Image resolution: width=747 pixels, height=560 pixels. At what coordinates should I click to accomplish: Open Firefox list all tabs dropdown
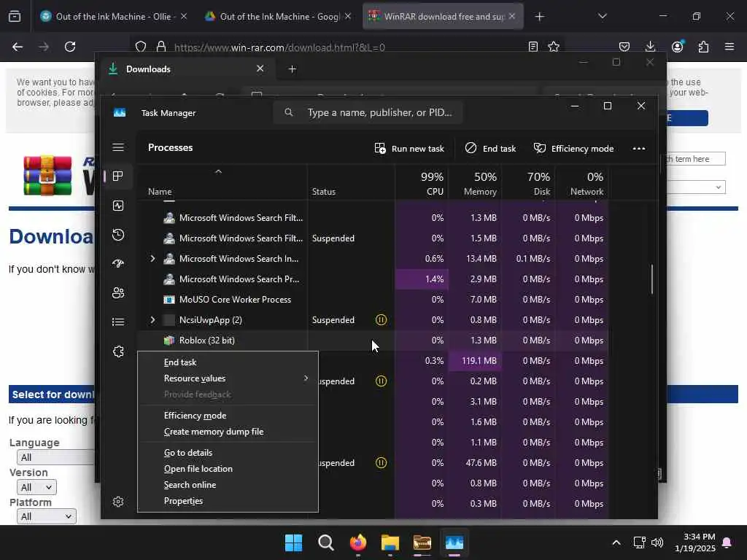602,16
